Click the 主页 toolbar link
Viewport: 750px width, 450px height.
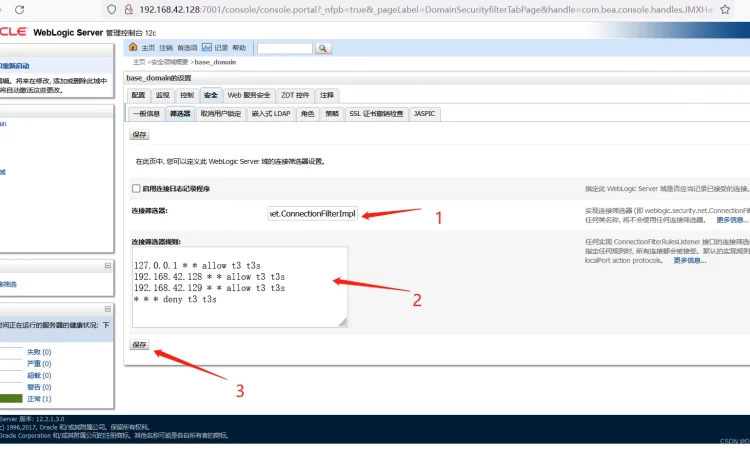point(148,48)
